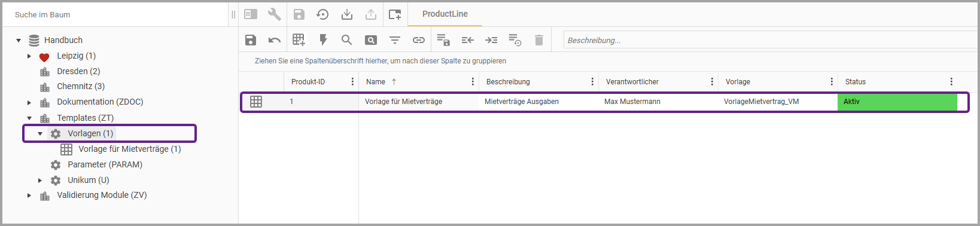Click the restore history icon

[x=322, y=14]
